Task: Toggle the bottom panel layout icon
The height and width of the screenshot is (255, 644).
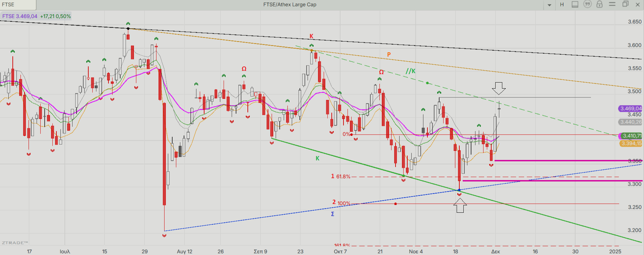Action: 575,4
